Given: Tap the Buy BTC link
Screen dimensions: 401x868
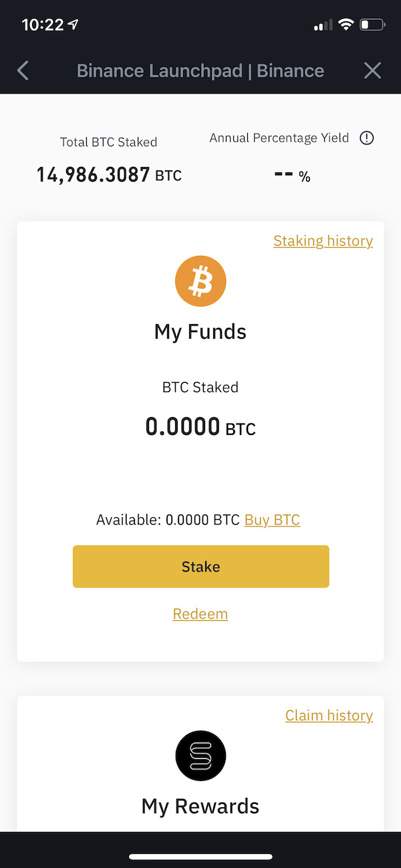Looking at the screenshot, I should coord(272,520).
